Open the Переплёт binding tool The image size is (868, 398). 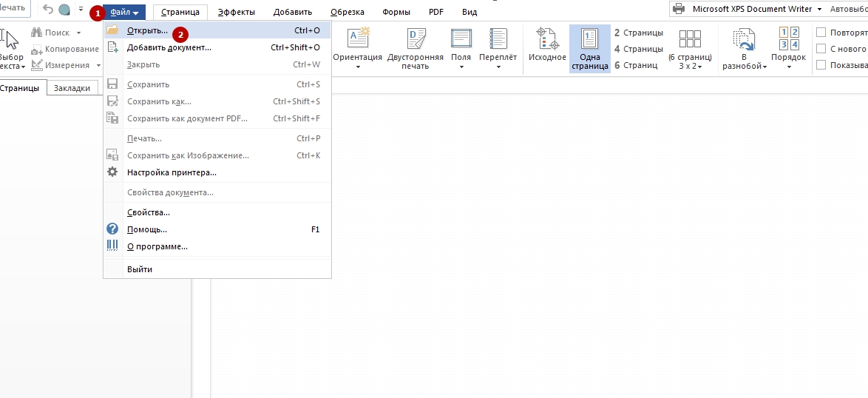pos(498,39)
